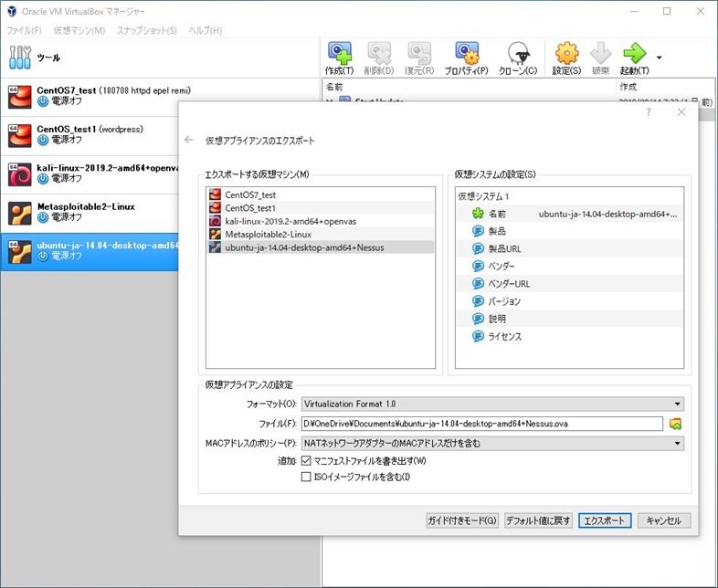Select the Tools (ツール) entry icon
This screenshot has height=588, width=718.
tap(20, 58)
